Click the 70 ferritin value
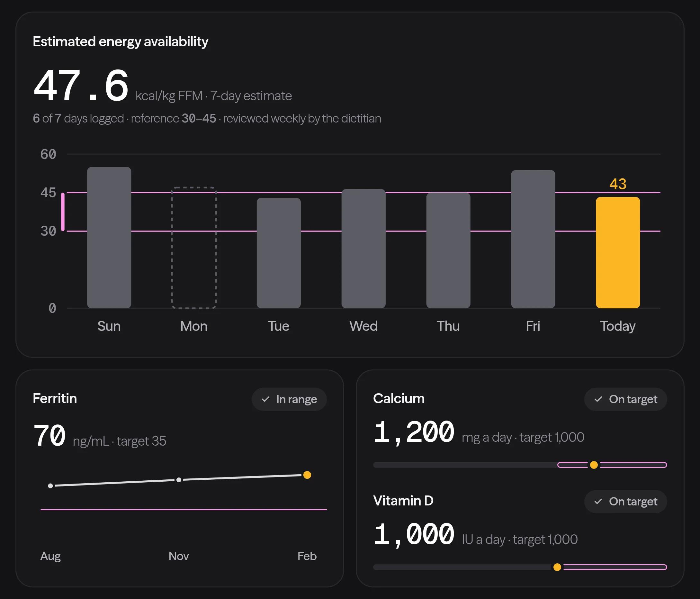 click(x=49, y=435)
